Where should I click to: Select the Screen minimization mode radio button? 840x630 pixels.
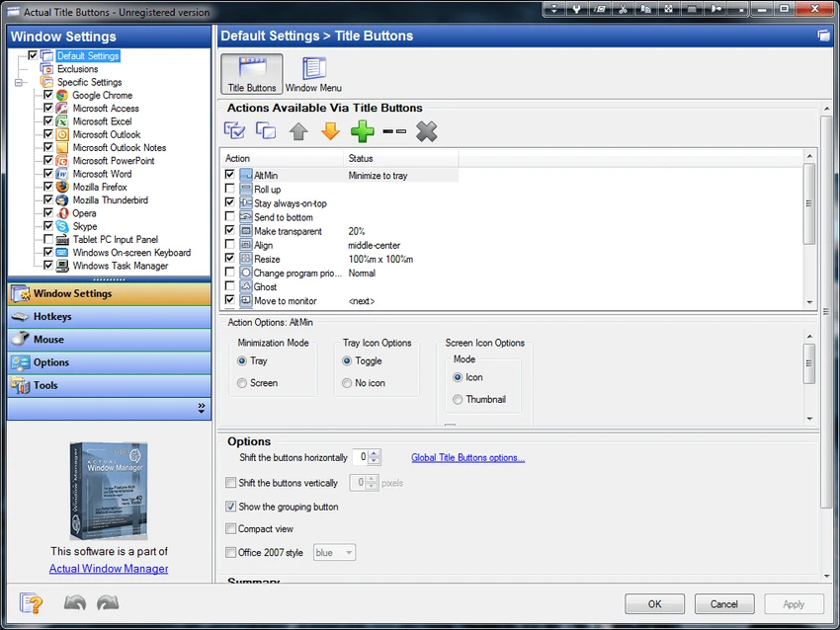click(x=242, y=383)
